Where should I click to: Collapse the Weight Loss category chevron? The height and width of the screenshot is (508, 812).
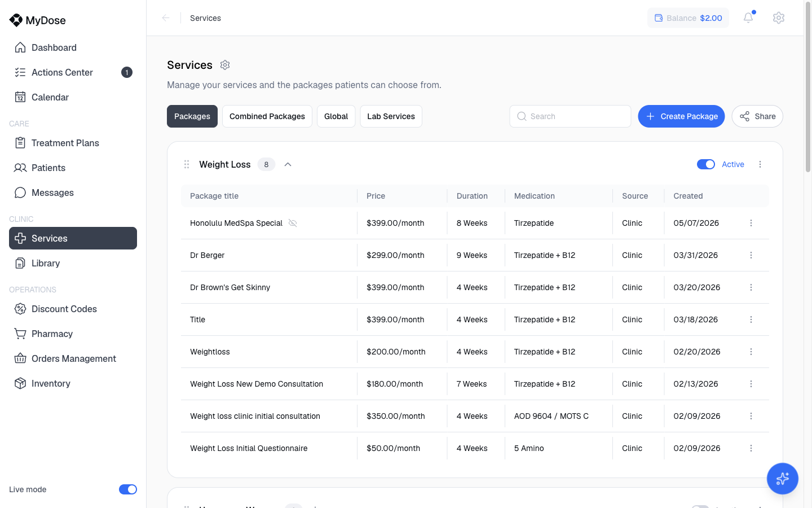288,164
